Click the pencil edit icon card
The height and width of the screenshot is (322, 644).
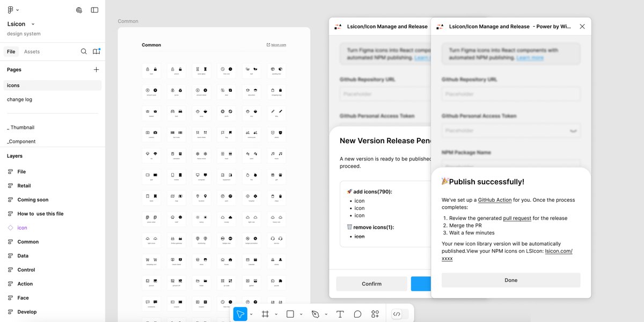pos(276,112)
